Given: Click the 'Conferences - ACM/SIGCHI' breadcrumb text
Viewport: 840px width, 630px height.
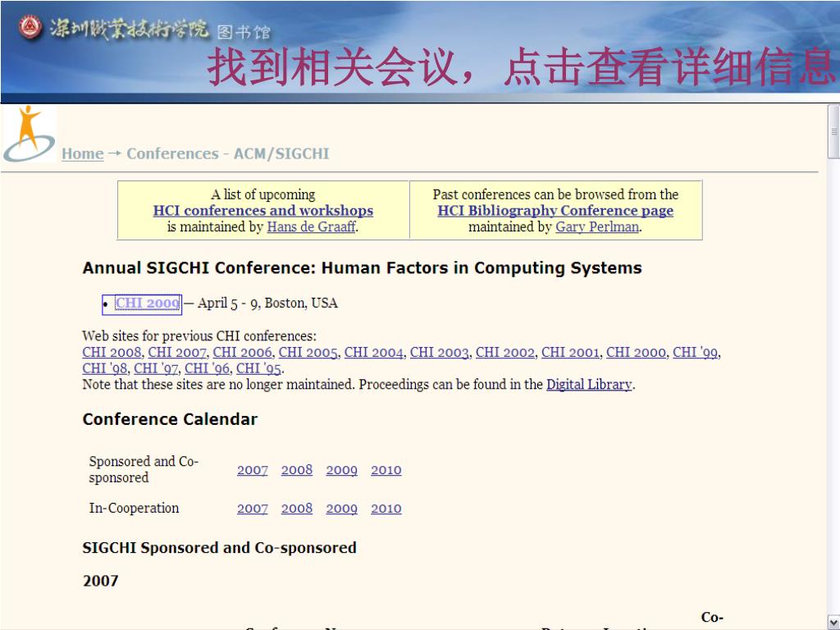Looking at the screenshot, I should click(228, 153).
